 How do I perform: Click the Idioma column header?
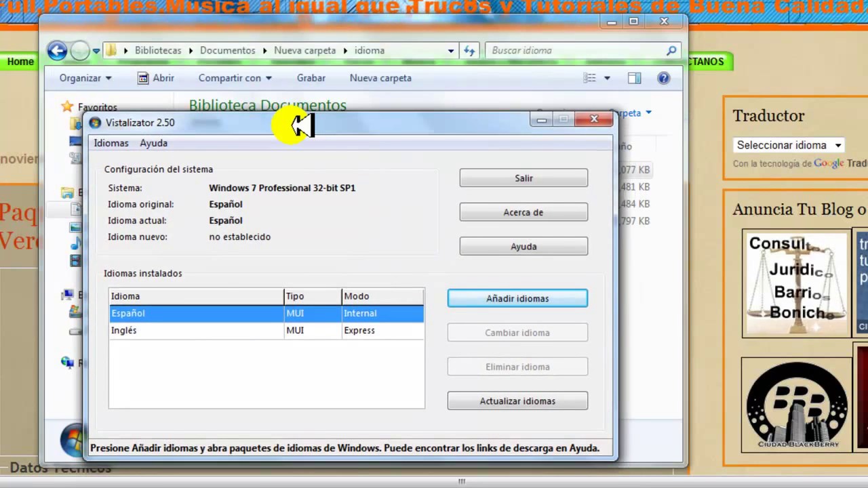click(x=196, y=296)
